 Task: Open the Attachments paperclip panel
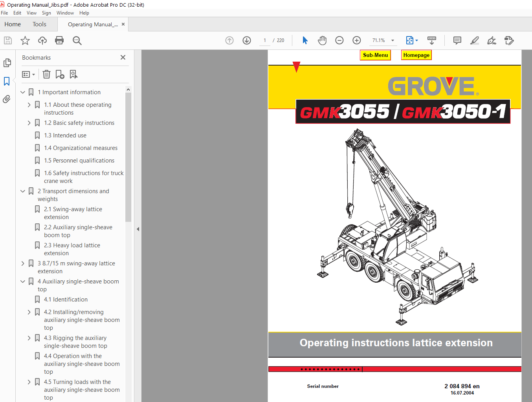[7, 99]
